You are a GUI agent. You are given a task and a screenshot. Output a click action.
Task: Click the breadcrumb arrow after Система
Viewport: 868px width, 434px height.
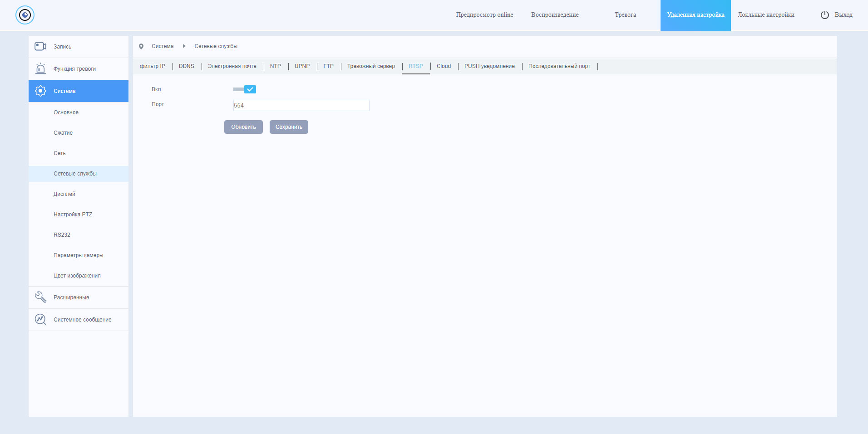click(x=184, y=46)
